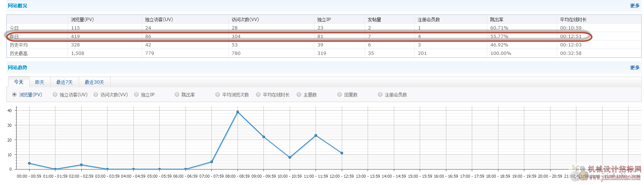Choose the 访问次数(VV) radio option

tap(96, 95)
